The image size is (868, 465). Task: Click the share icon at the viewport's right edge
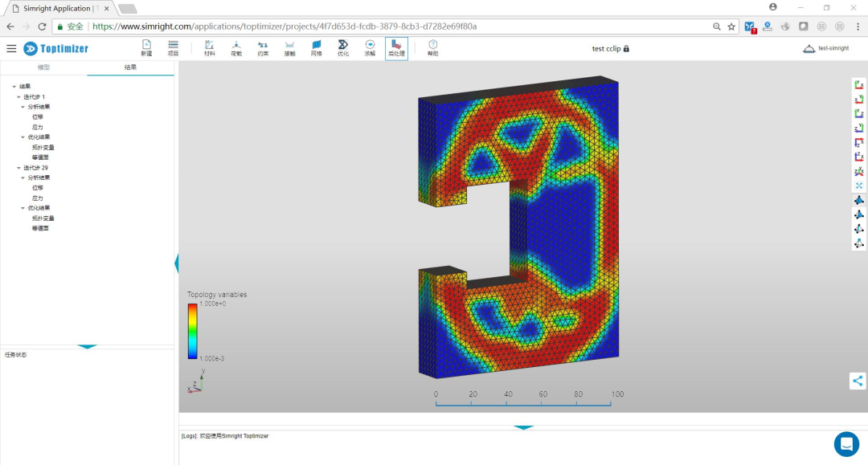click(858, 381)
